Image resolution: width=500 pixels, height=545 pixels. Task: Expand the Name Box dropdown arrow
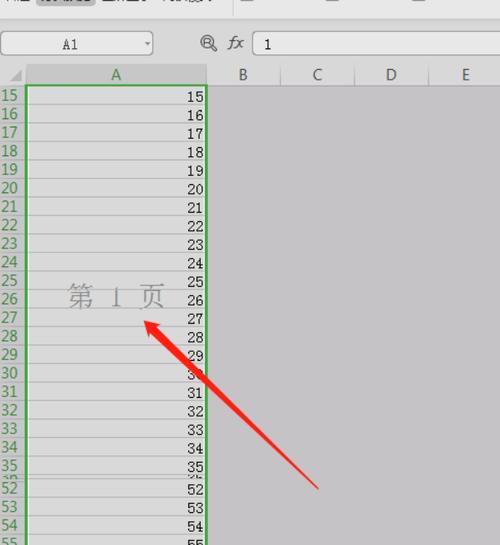coord(148,43)
